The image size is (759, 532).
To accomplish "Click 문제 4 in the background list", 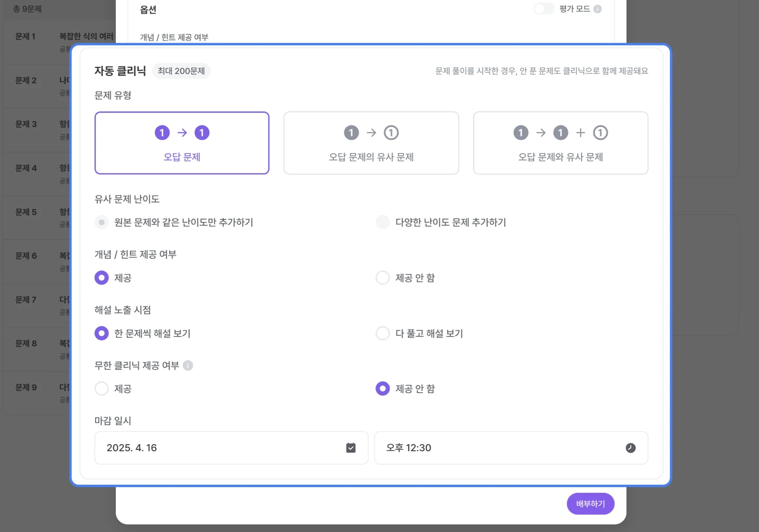I will 26,168.
